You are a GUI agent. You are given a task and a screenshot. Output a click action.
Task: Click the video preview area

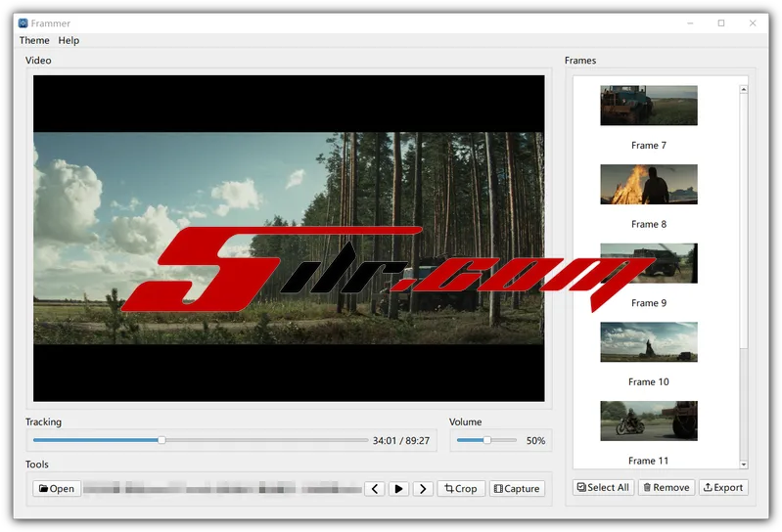coord(289,238)
